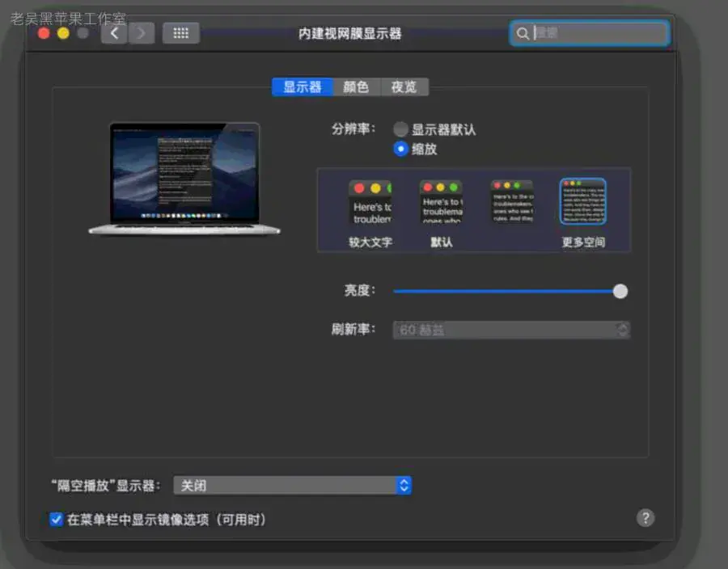Click the MacBook display preview image
This screenshot has height=569, width=728.
pyautogui.click(x=184, y=179)
